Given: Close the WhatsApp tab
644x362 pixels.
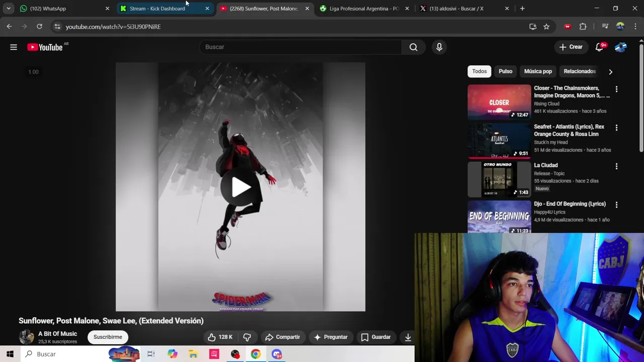Looking at the screenshot, I should point(107,9).
